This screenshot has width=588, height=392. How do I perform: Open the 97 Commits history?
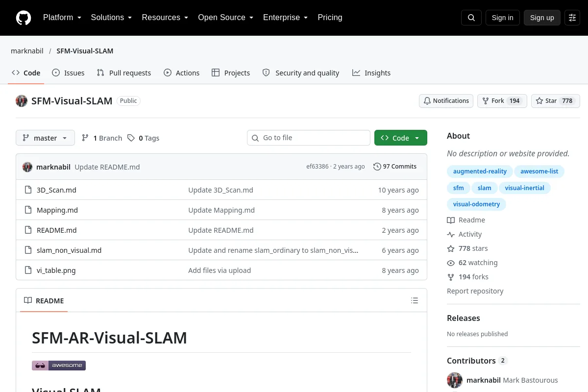point(395,167)
